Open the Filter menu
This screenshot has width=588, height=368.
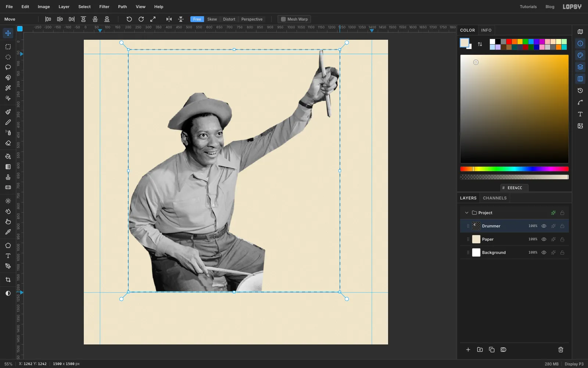pyautogui.click(x=104, y=7)
